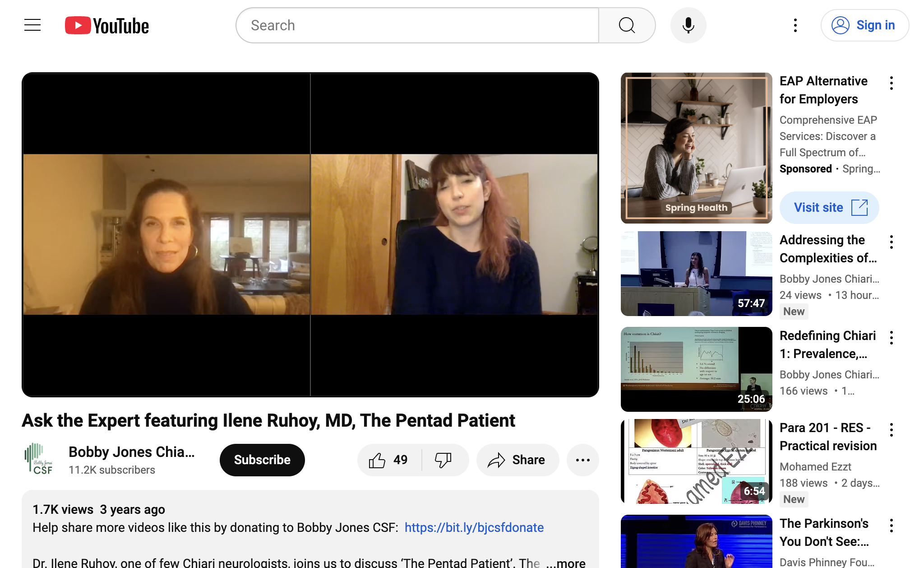The width and height of the screenshot is (924, 568).
Task: Open The Parkinson's You Don't See title
Action: pyautogui.click(x=824, y=532)
